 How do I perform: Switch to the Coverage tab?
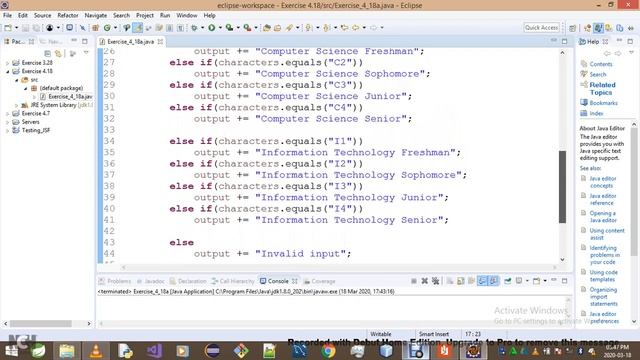pyautogui.click(x=319, y=281)
